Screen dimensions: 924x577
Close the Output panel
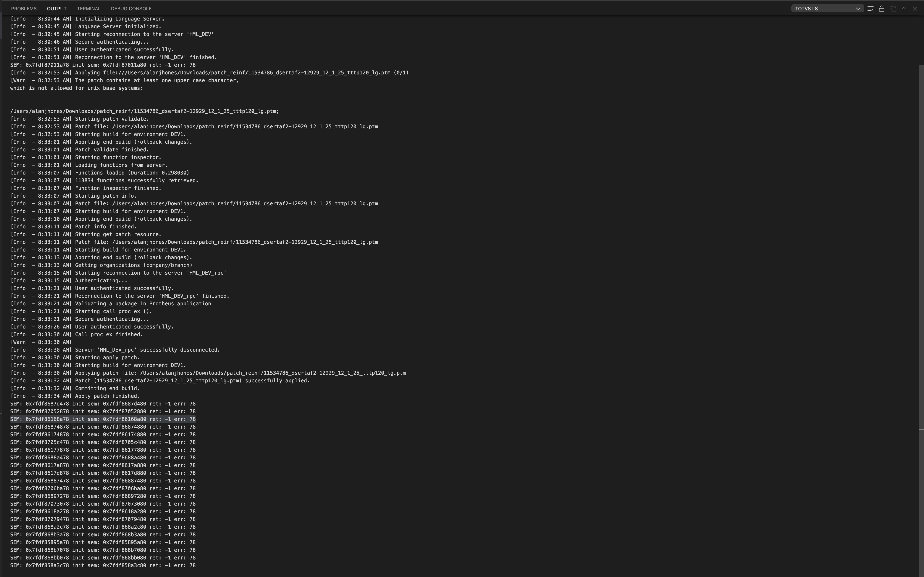coord(915,8)
